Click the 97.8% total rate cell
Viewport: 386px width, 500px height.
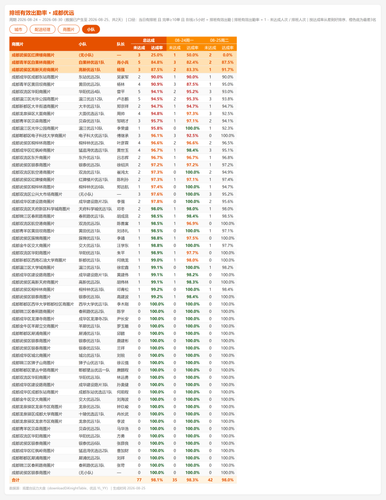(x=157, y=202)
